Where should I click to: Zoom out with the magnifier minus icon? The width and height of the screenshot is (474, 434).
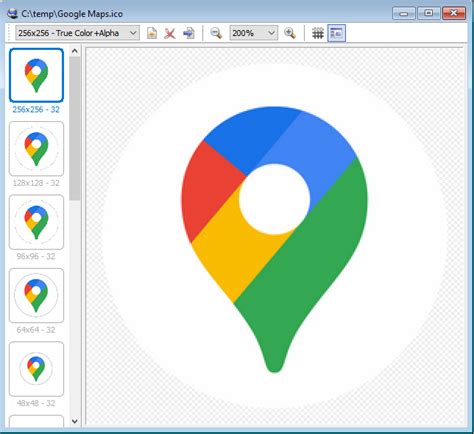pyautogui.click(x=216, y=33)
